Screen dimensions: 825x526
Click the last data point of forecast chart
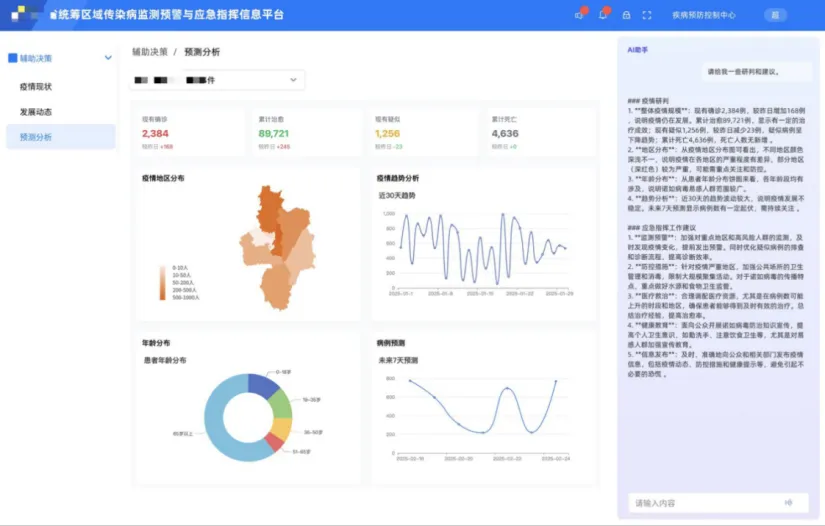556,381
